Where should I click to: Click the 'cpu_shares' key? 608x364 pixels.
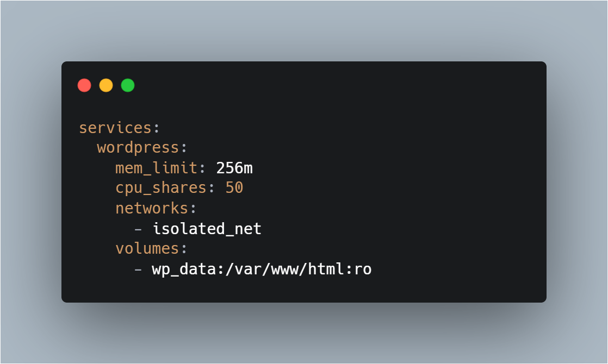tap(161, 188)
